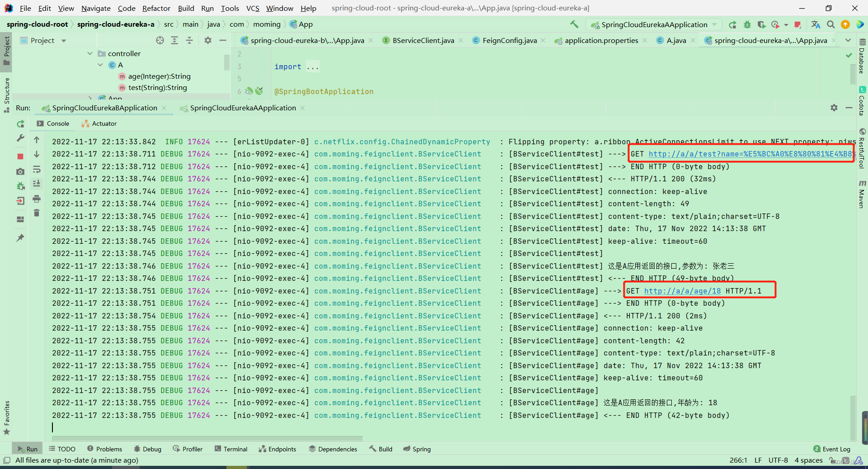
Task: Expand all nodes in the Project panel
Action: (175, 40)
